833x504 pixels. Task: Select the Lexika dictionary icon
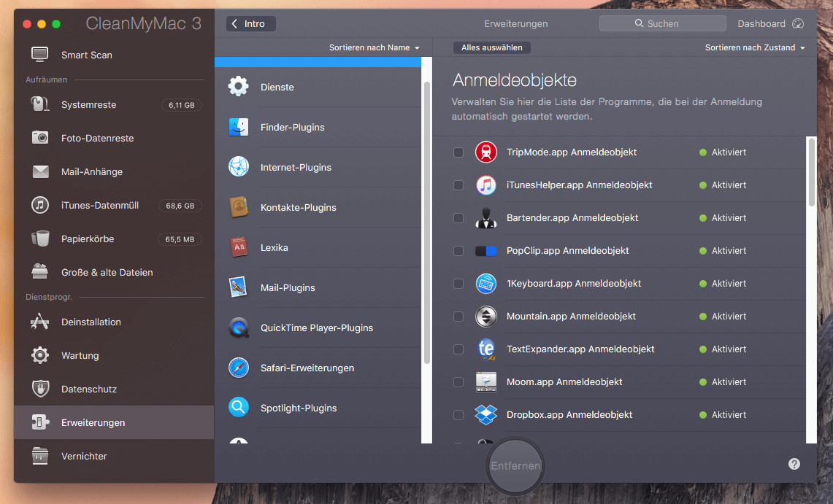click(239, 247)
